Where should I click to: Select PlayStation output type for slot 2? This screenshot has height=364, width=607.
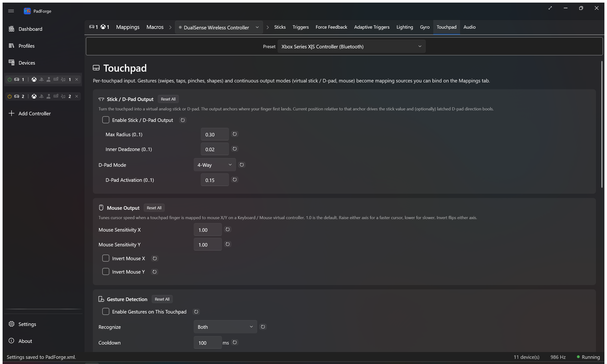pyautogui.click(x=41, y=96)
